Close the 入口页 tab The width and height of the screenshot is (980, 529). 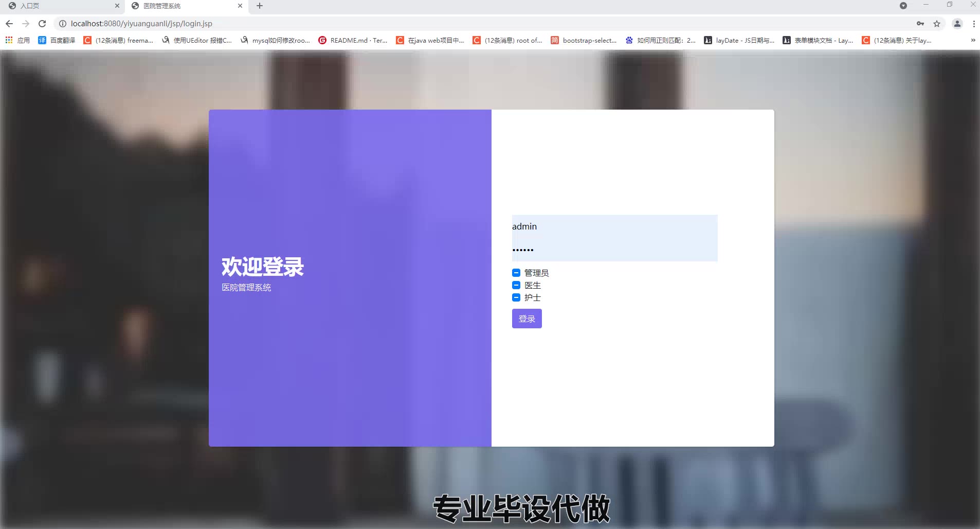pyautogui.click(x=117, y=6)
